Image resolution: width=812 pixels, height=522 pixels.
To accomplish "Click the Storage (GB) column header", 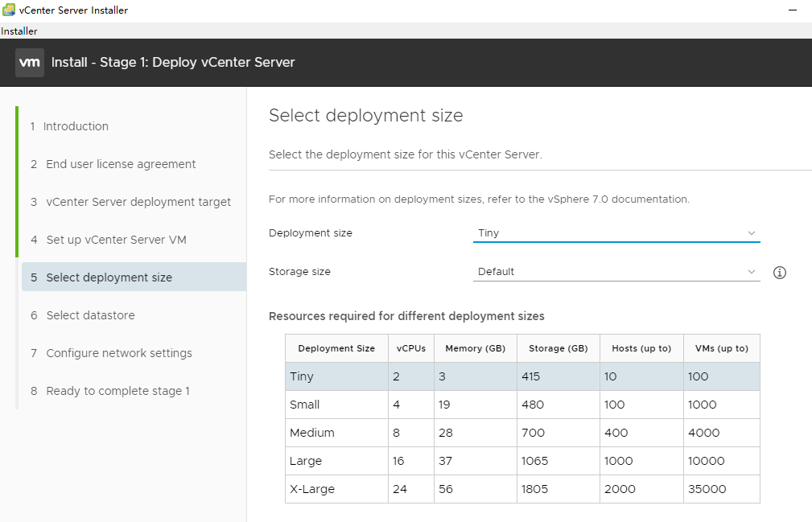I will [x=559, y=348].
